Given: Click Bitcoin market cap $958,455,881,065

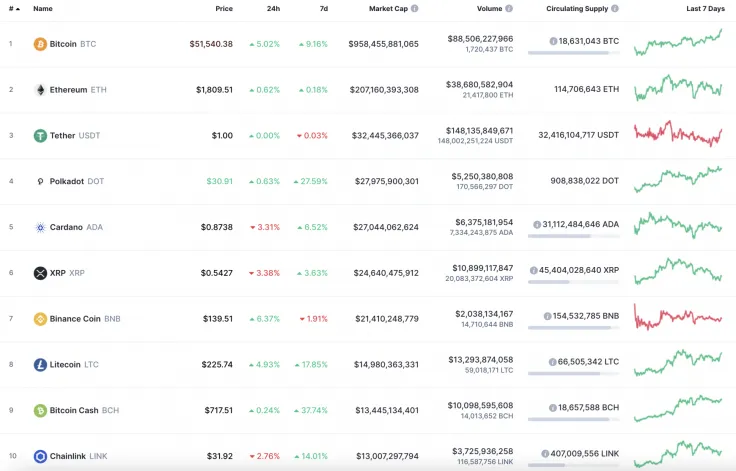Looking at the screenshot, I should point(383,44).
